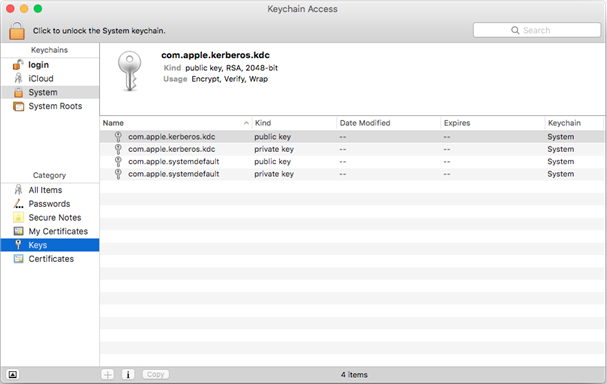
Task: Show the Passwords category
Action: [x=50, y=204]
